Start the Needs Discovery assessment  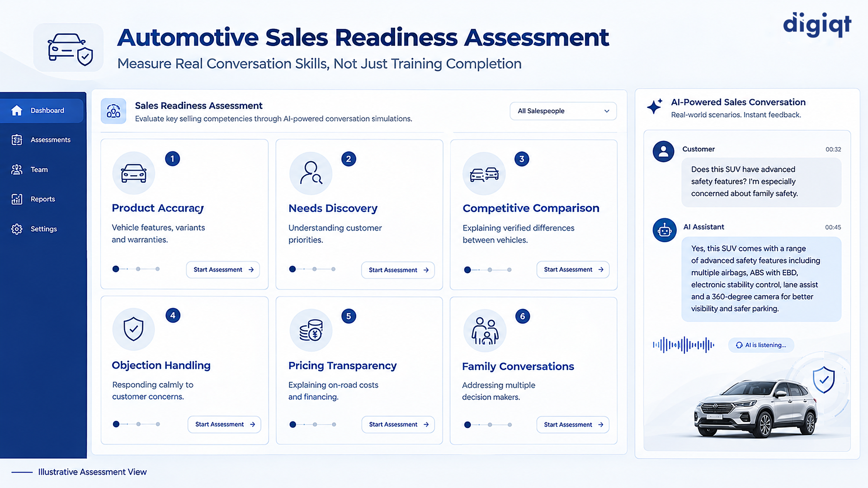tap(398, 270)
